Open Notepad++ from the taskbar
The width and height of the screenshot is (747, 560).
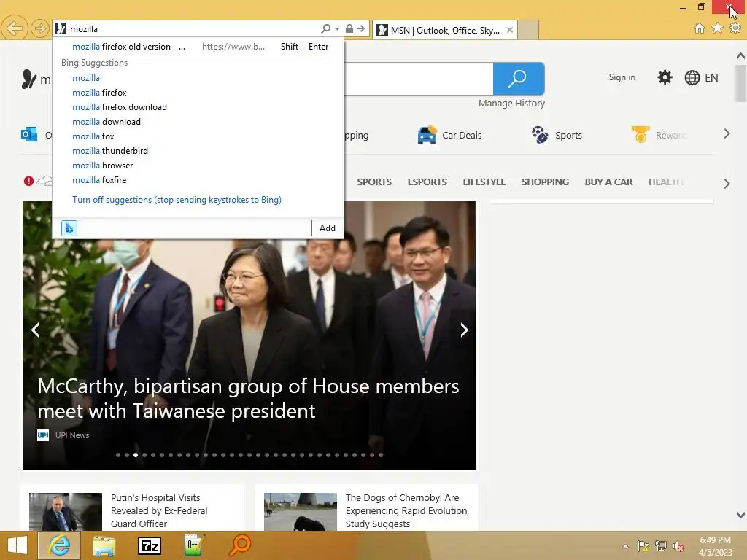coord(194,545)
